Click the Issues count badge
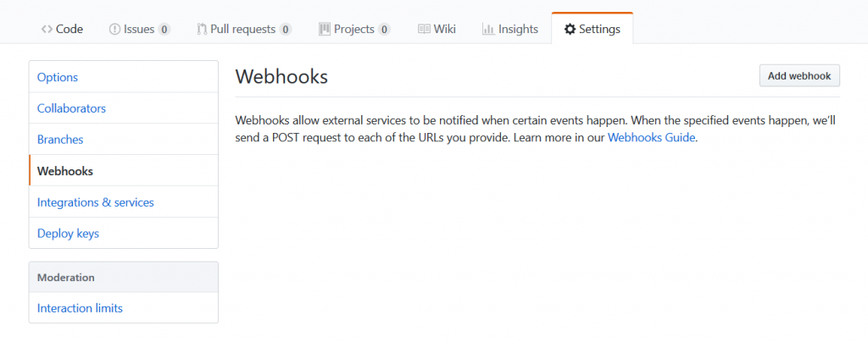Image resolution: width=868 pixels, height=342 pixels. click(164, 30)
